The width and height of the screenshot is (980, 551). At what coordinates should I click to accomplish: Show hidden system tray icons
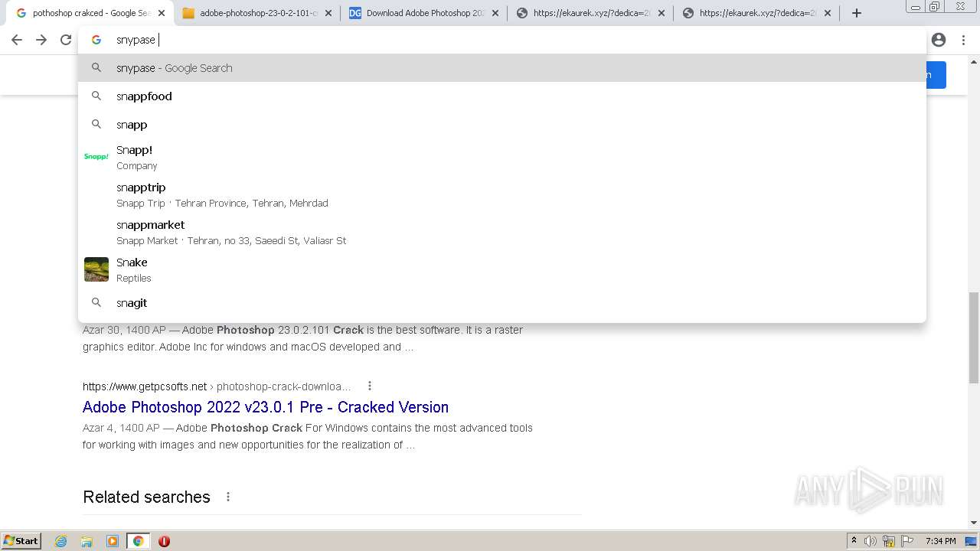[854, 540]
